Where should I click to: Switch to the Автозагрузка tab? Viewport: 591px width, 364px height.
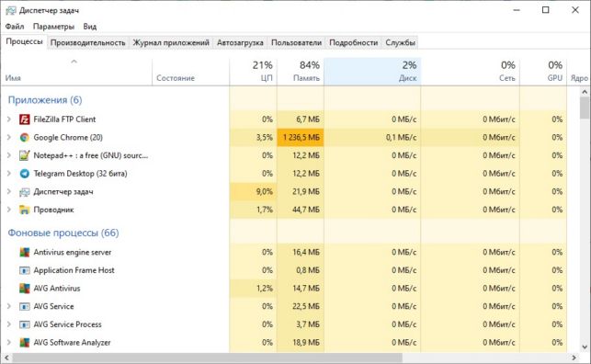(x=240, y=42)
